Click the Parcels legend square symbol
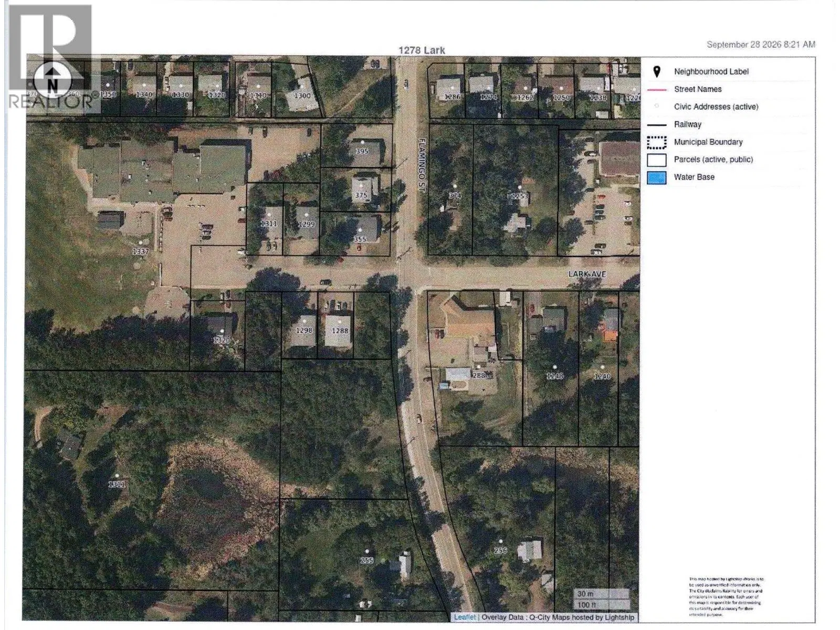Viewport: 840px width, 630px height. point(656,160)
